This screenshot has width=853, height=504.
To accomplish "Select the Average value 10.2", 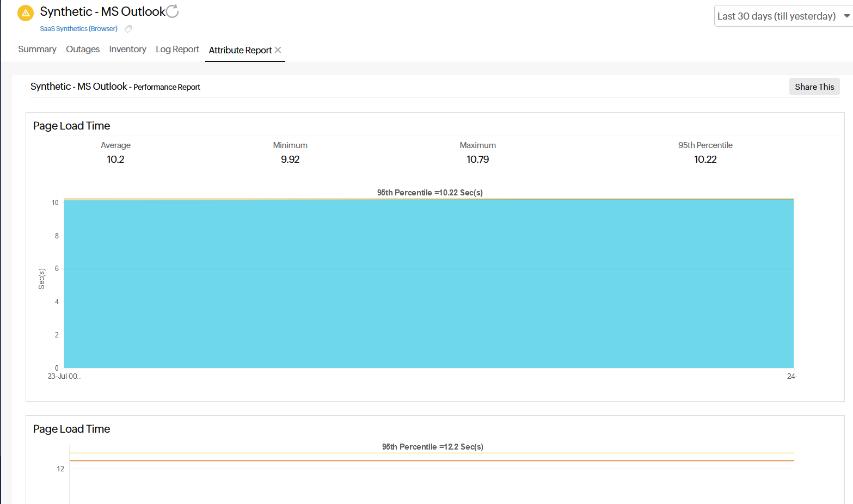I will [115, 159].
